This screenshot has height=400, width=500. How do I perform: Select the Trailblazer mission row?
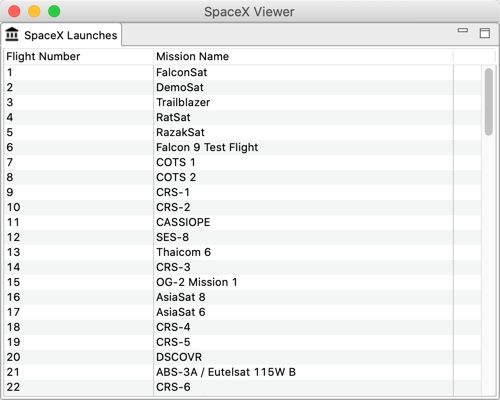(x=243, y=102)
